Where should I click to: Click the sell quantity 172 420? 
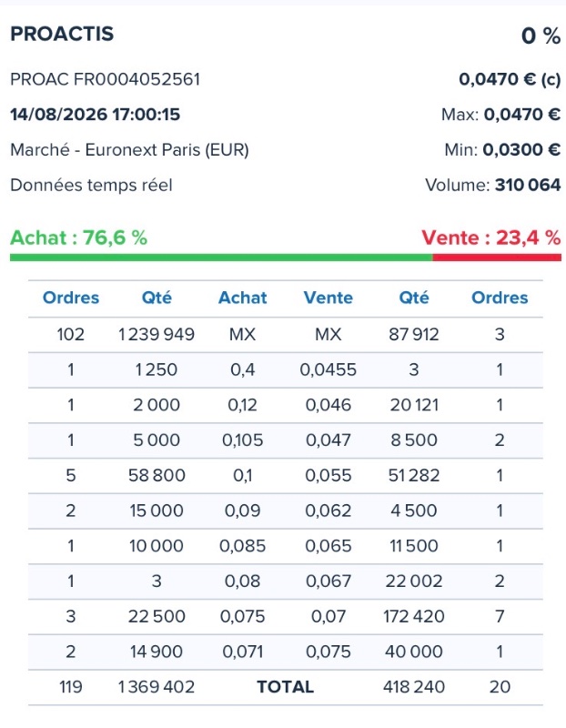click(x=414, y=617)
